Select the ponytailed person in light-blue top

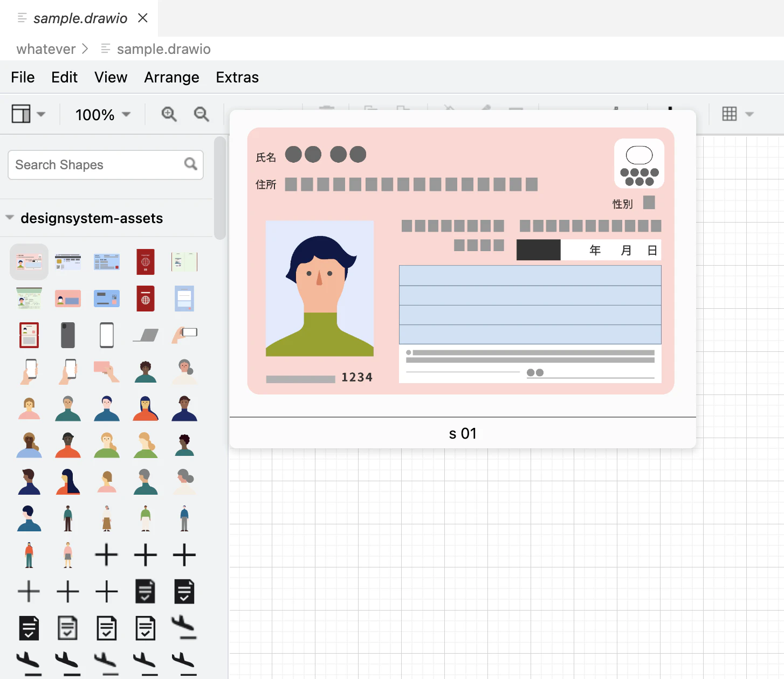click(29, 445)
